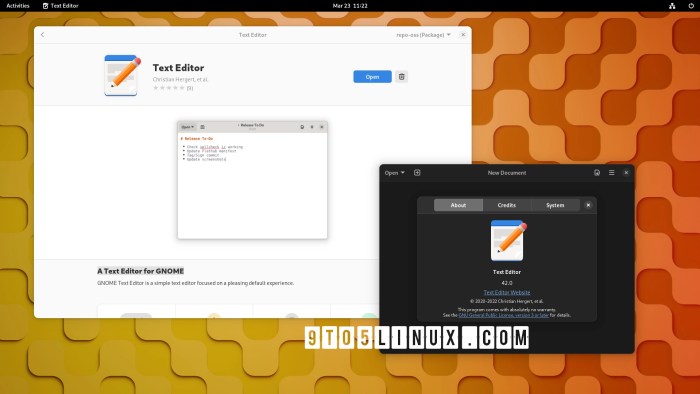This screenshot has width=700, height=394.
Task: Click the trash uninstall button
Action: click(401, 77)
